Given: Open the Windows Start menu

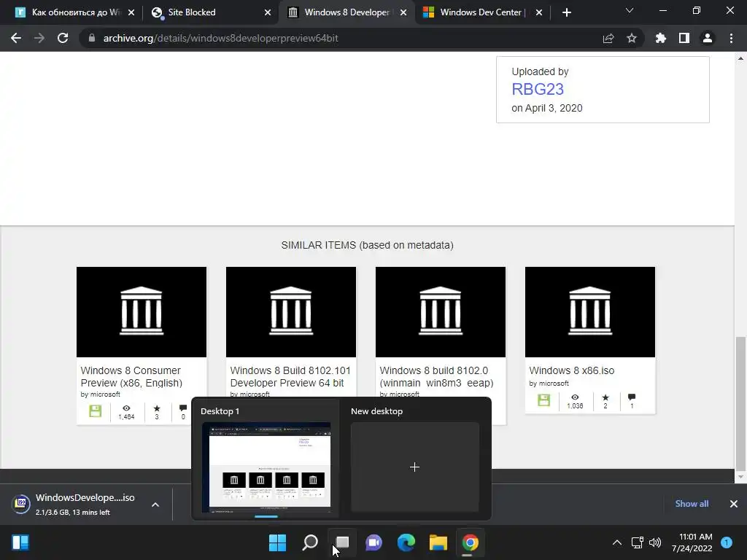Looking at the screenshot, I should [277, 542].
